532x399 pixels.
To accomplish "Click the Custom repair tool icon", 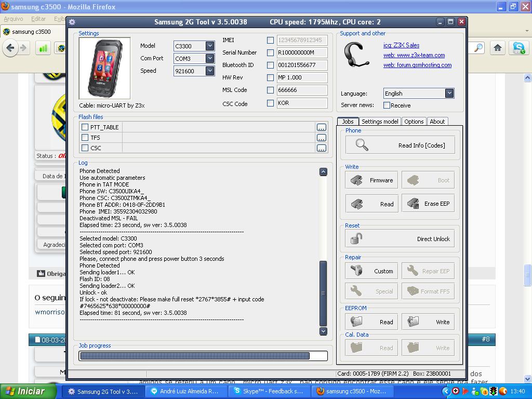I will 356,271.
